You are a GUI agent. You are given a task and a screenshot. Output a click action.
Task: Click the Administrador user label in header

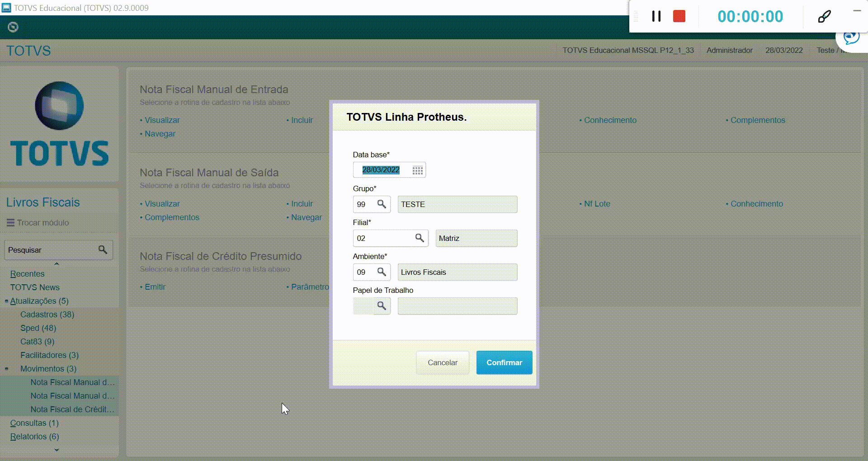[x=730, y=50]
